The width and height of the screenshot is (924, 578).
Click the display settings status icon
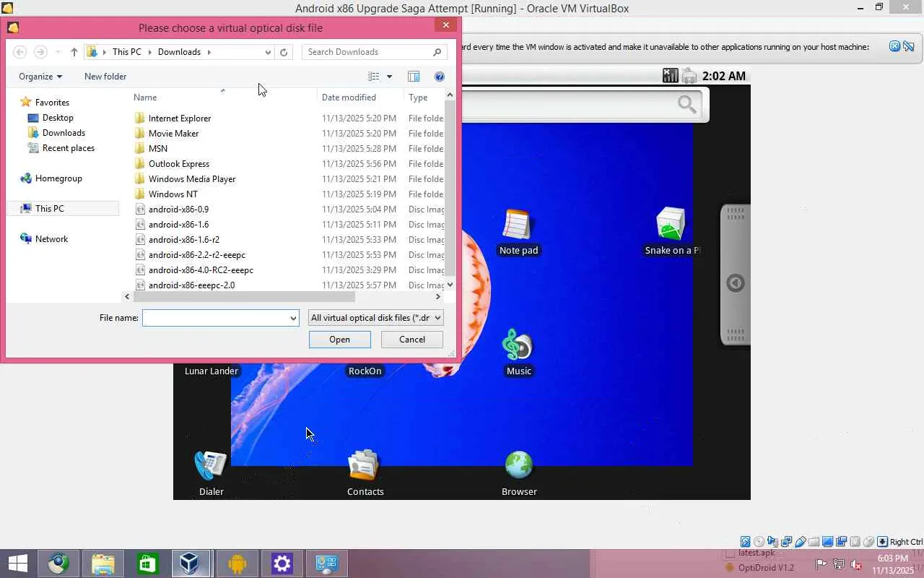[x=828, y=541]
